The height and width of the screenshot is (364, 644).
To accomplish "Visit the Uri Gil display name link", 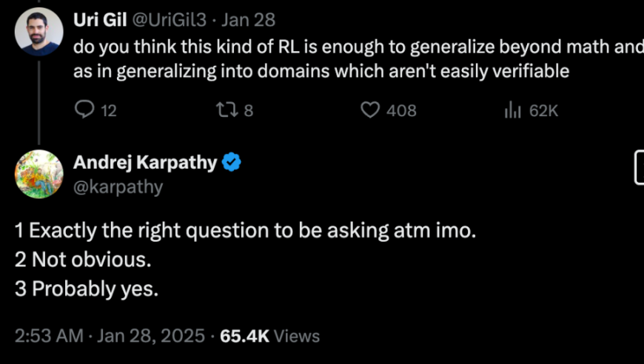I will 100,20.
